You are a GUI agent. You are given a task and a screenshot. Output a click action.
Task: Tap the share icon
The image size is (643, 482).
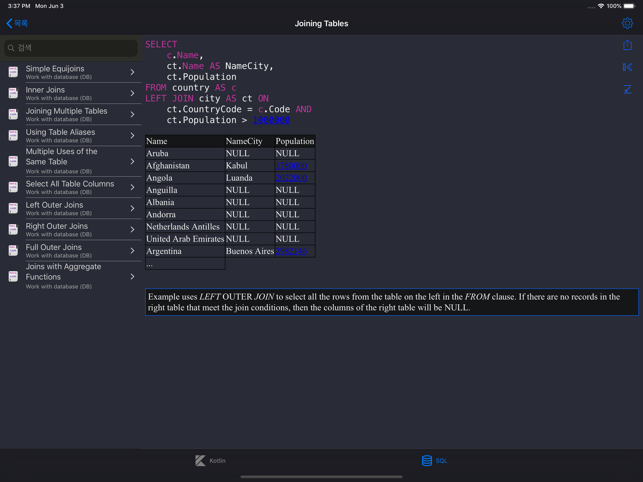coord(627,45)
